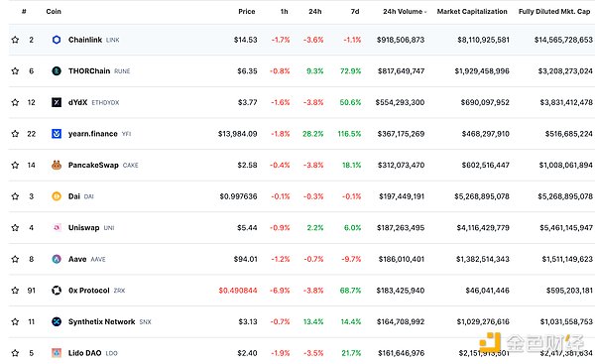The width and height of the screenshot is (595, 364).
Task: Click the red 0x Protocol price value
Action: click(238, 291)
